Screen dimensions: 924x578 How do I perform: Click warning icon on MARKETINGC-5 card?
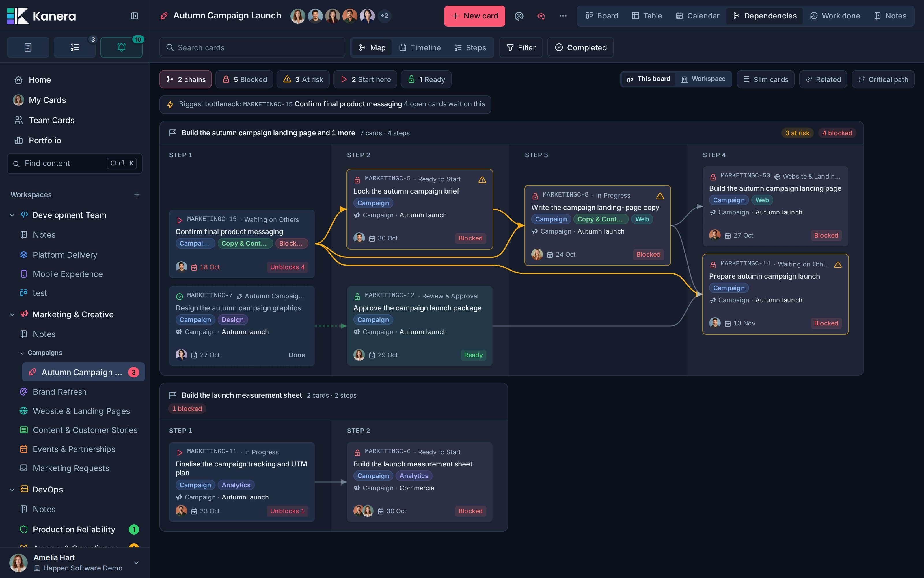click(482, 180)
